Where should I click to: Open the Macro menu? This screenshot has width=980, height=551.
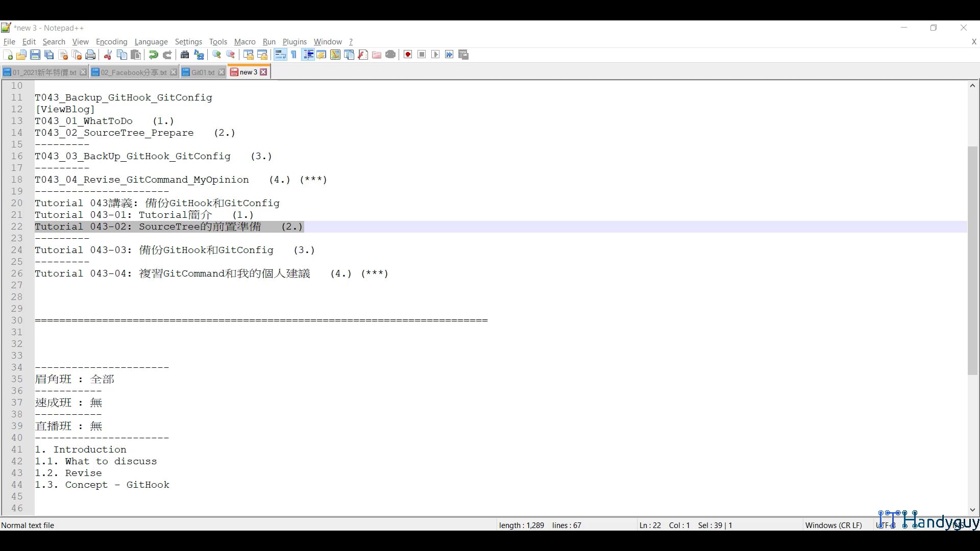(244, 42)
